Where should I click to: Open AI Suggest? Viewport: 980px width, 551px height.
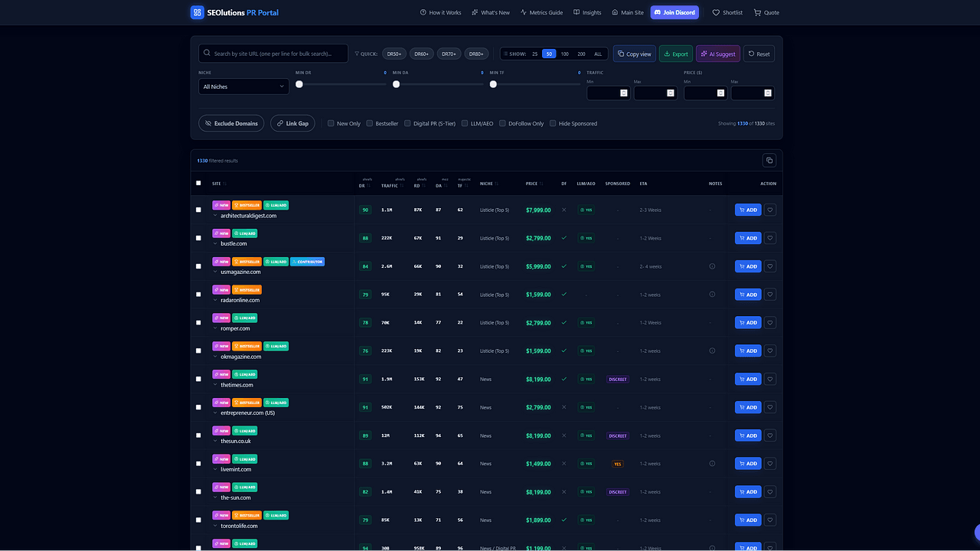point(718,54)
